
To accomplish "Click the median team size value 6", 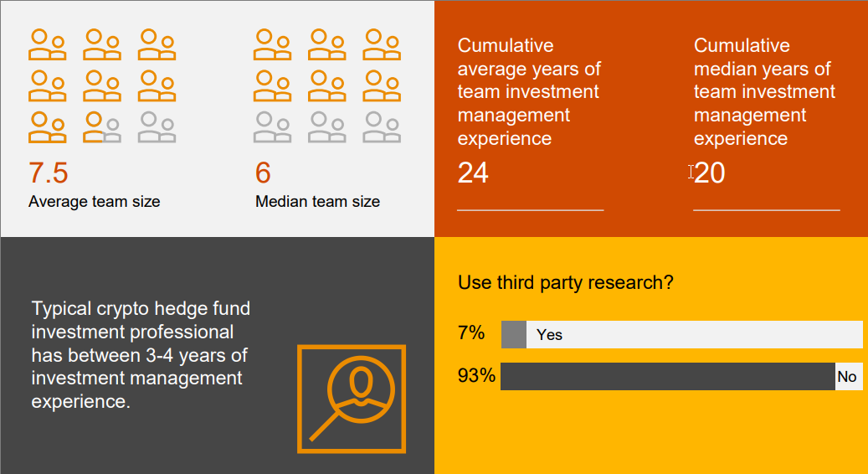I will (263, 173).
